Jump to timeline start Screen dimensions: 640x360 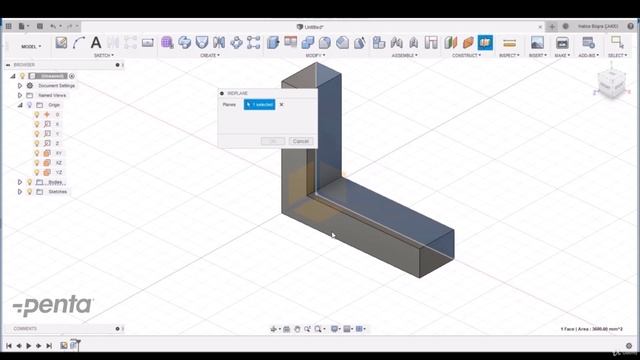[x=9, y=346]
